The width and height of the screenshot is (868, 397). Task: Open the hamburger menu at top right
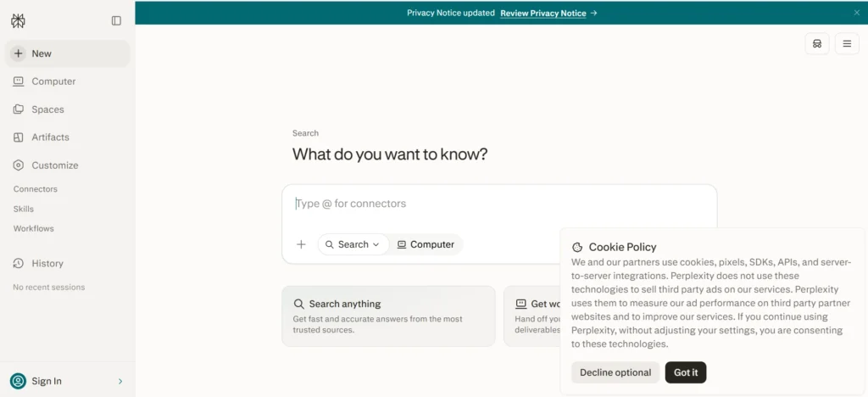point(847,44)
